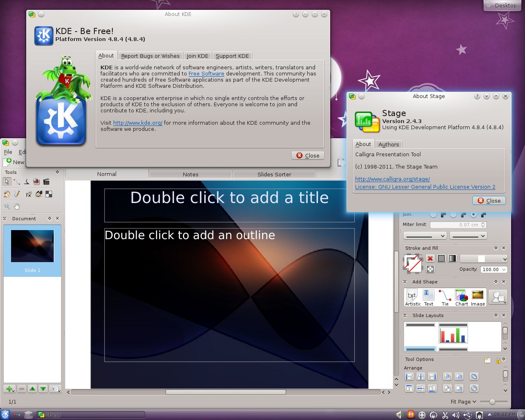This screenshot has height=420, width=525.
Task: Collapse the Document panel
Action: pos(5,219)
